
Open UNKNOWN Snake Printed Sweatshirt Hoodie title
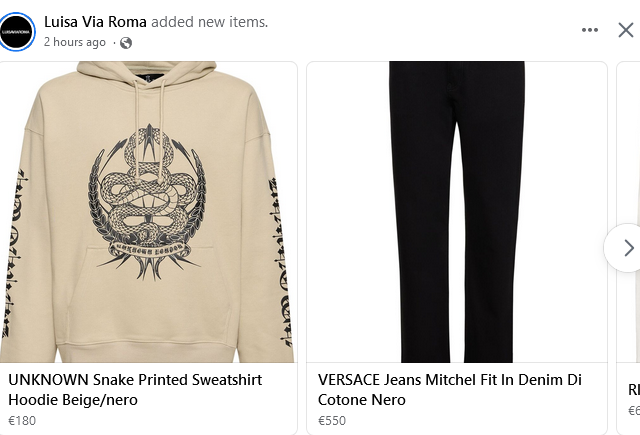click(x=135, y=390)
